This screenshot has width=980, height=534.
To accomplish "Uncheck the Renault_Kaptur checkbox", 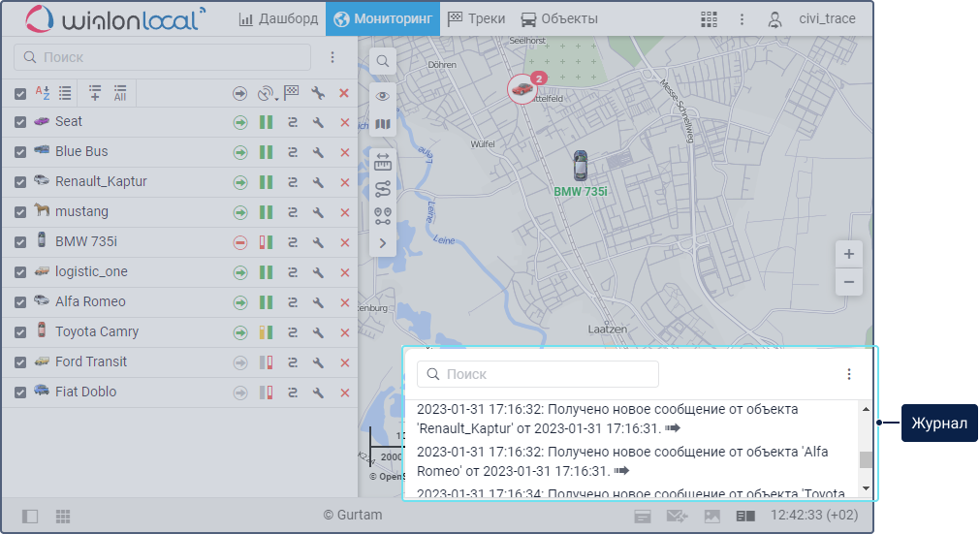I will 20,182.
